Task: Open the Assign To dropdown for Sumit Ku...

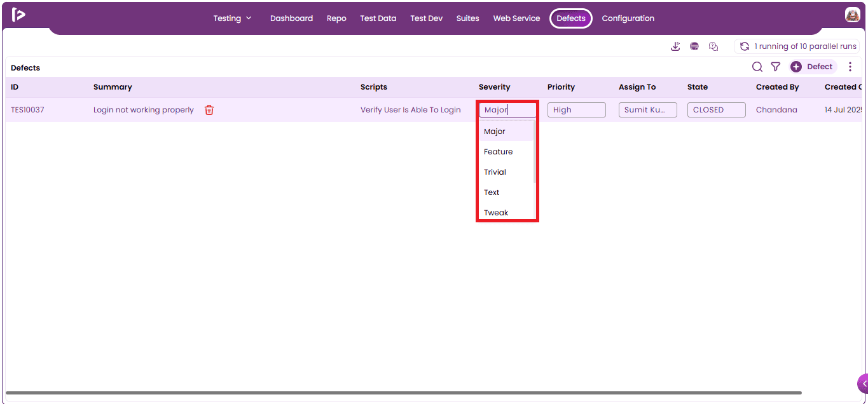Action: tap(648, 110)
